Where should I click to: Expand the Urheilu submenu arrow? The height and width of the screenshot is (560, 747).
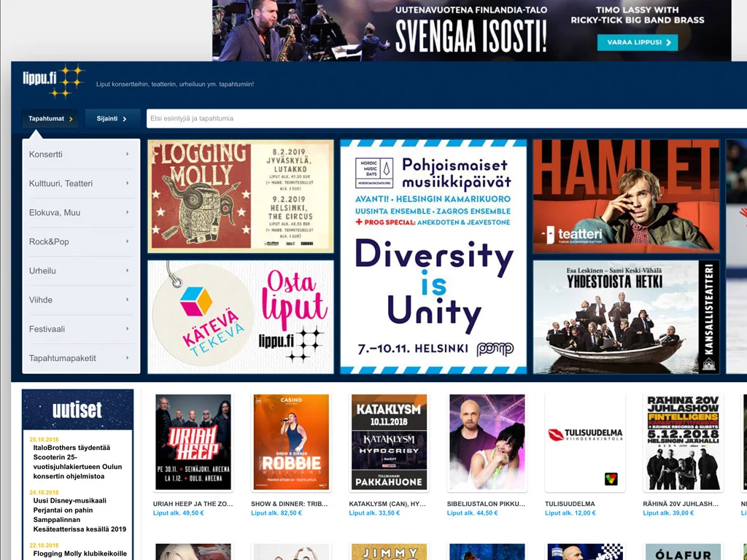[127, 270]
